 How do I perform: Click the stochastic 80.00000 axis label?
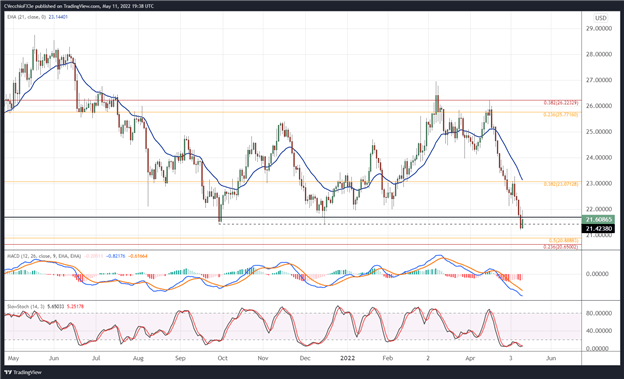pos(599,313)
